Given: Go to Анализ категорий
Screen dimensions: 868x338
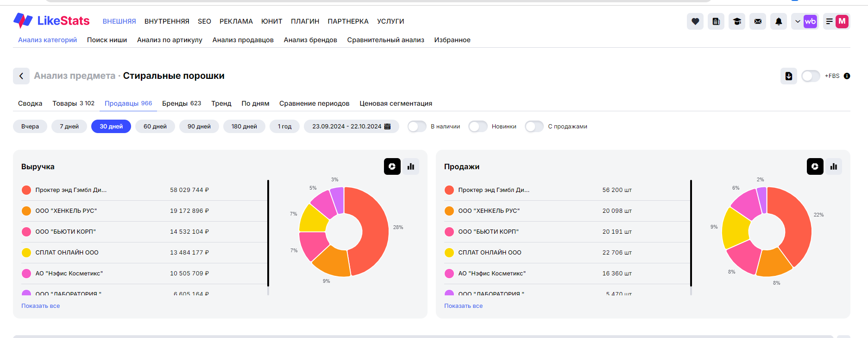Looking at the screenshot, I should [47, 40].
